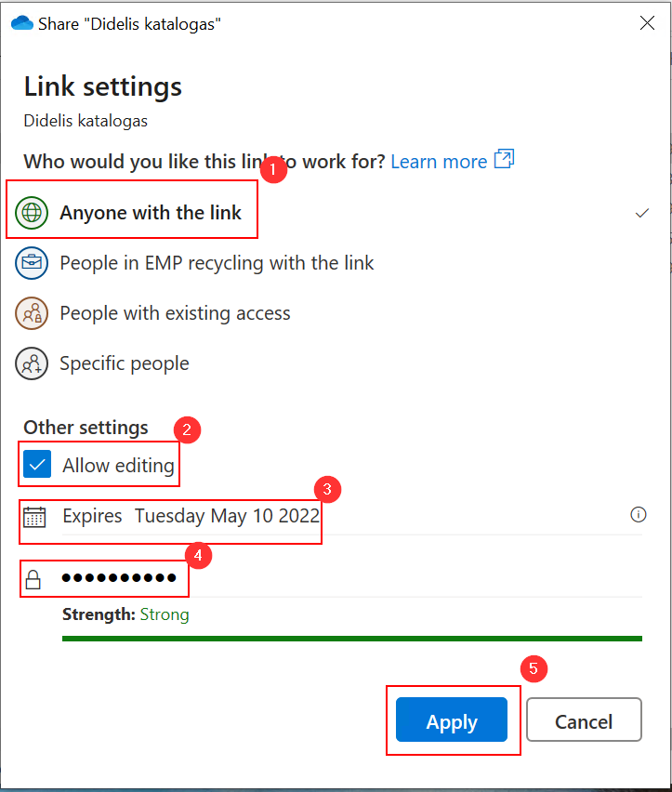Click the specific people icon
The height and width of the screenshot is (792, 672).
tap(32, 363)
